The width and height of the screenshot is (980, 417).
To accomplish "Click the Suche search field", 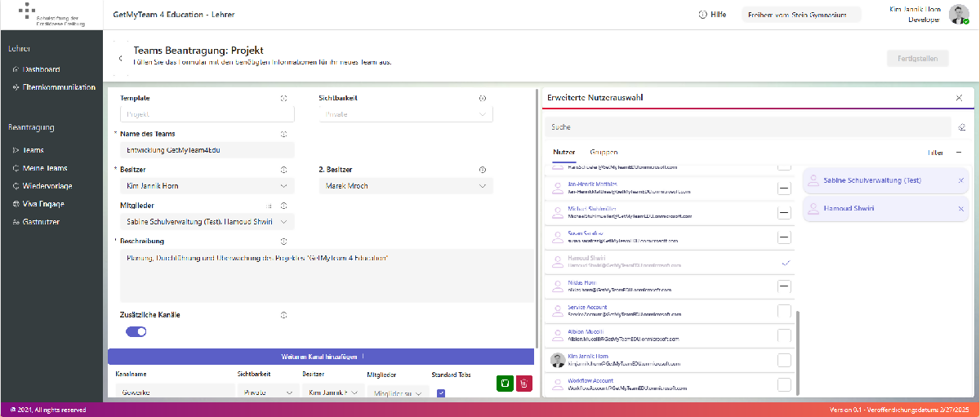I will tap(748, 127).
